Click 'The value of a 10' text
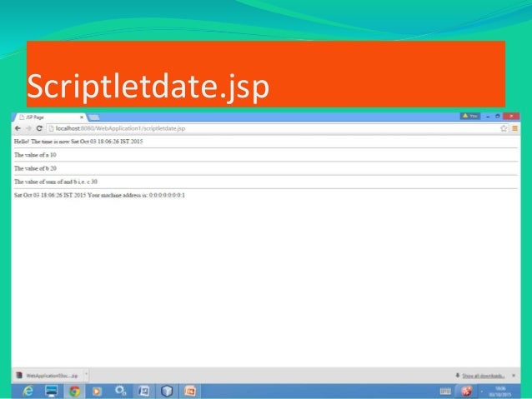This screenshot has width=532, height=399. 35,155
